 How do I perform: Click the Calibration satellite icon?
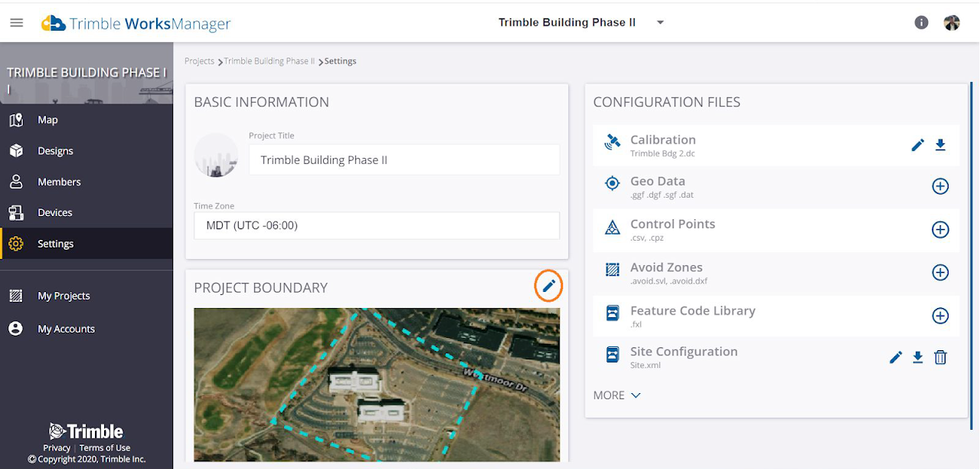[x=612, y=142]
